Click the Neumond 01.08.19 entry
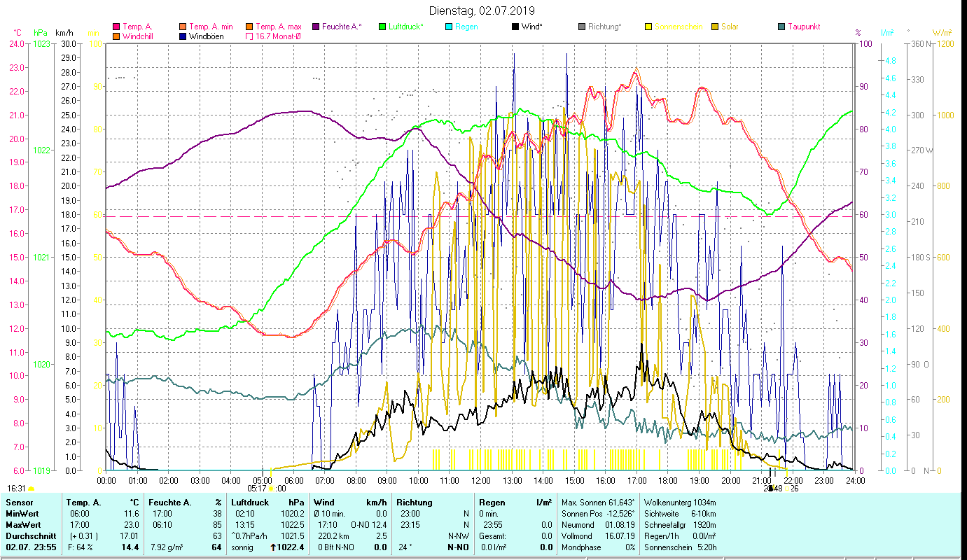This screenshot has height=560, width=967. (598, 525)
